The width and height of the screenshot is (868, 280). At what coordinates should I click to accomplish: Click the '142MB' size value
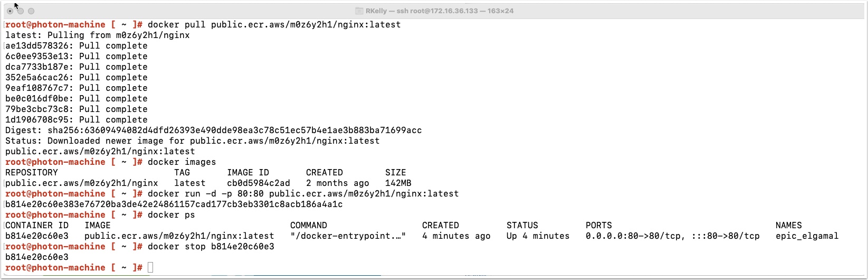398,183
